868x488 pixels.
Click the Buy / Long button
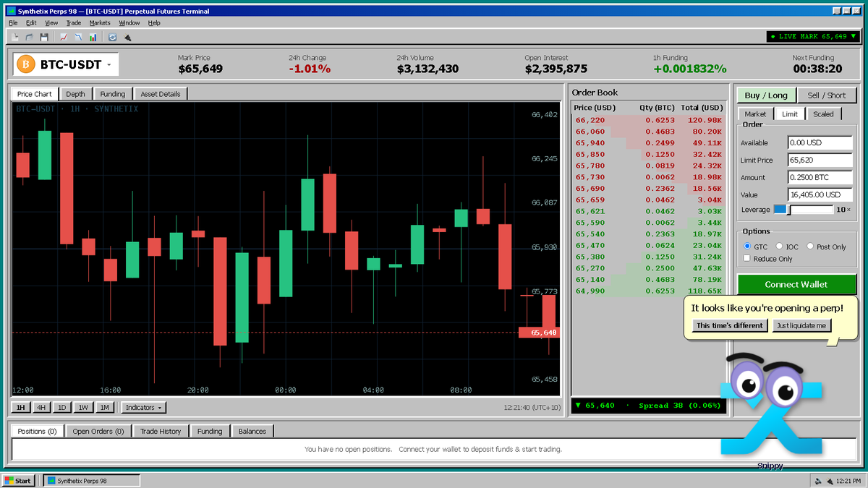(766, 95)
